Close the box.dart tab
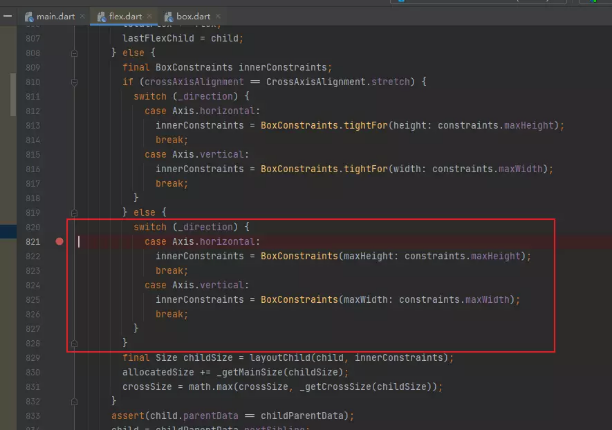The height and width of the screenshot is (430, 612). [x=218, y=17]
